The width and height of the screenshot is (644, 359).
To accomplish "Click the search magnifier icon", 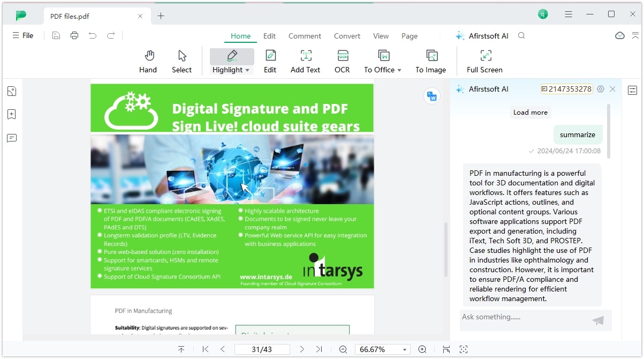I will 521,36.
